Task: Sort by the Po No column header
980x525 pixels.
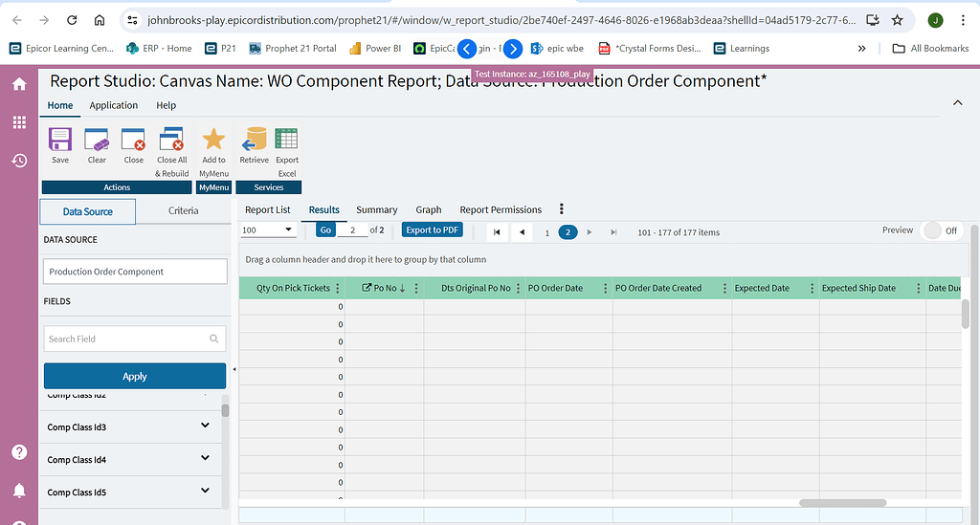Action: pyautogui.click(x=384, y=288)
